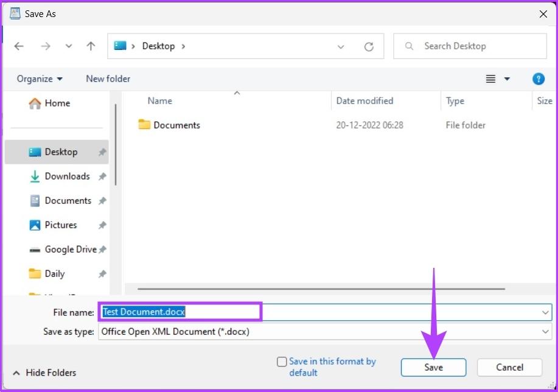The image size is (558, 392).
Task: Select the Documents folder in file list
Action: (x=169, y=125)
